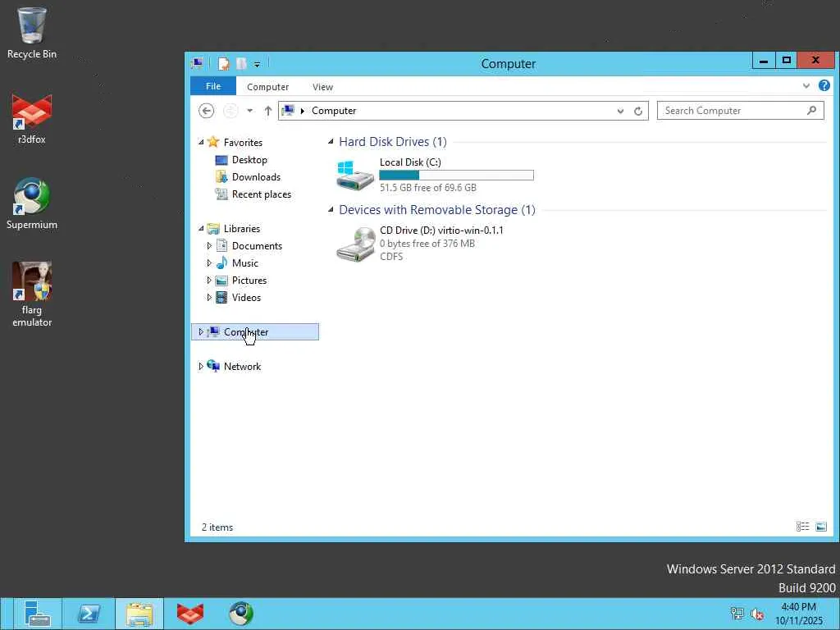
Task: Click the Computer window system icon
Action: click(197, 64)
